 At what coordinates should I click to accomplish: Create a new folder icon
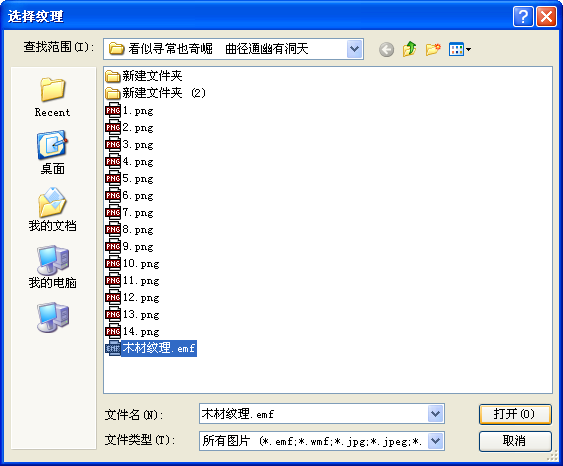point(433,49)
